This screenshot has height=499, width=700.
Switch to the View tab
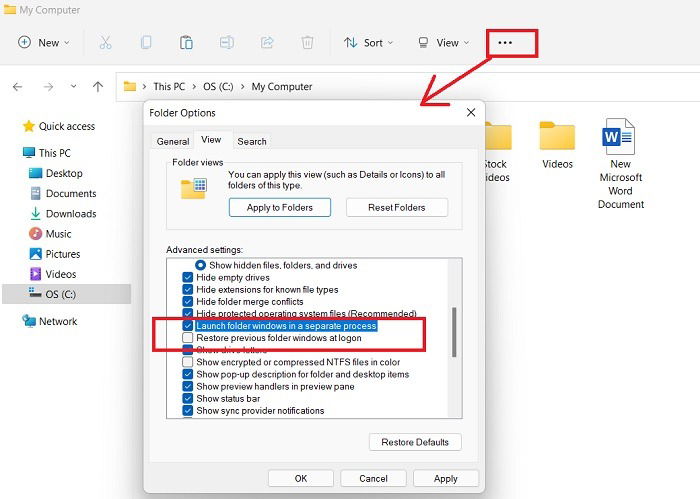(x=211, y=140)
